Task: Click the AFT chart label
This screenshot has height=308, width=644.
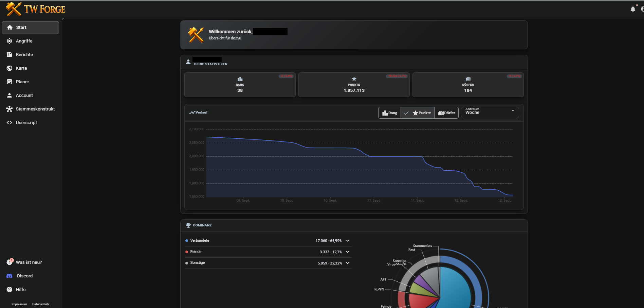Action: coord(383,279)
